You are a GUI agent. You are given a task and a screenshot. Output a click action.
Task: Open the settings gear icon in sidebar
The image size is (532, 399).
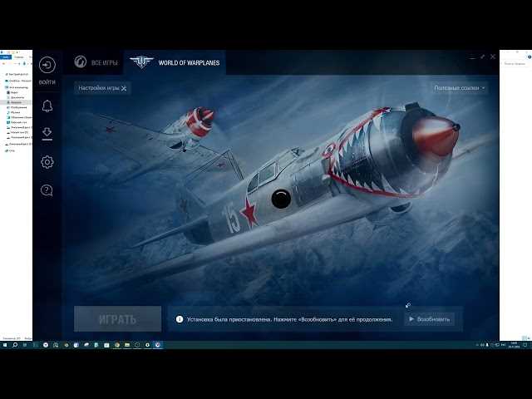tap(47, 162)
